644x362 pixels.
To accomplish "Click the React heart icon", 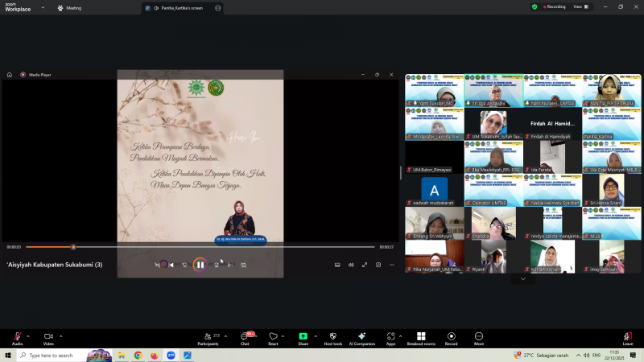I will pos(273,336).
